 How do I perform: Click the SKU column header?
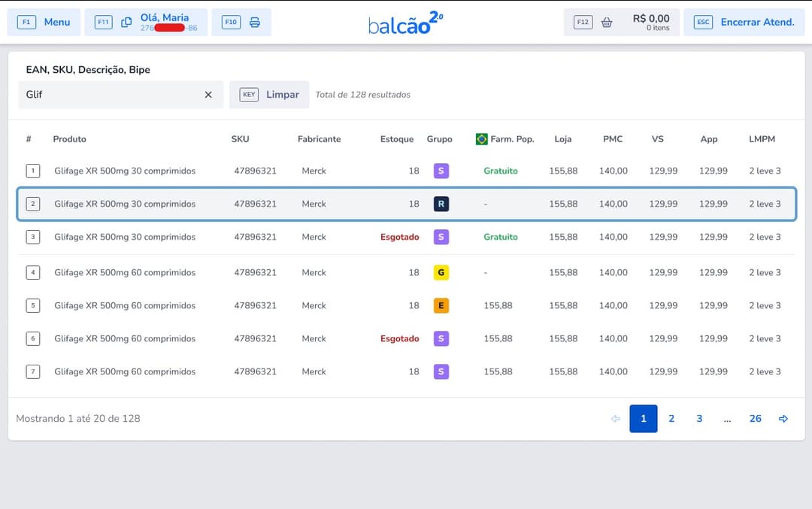(241, 139)
